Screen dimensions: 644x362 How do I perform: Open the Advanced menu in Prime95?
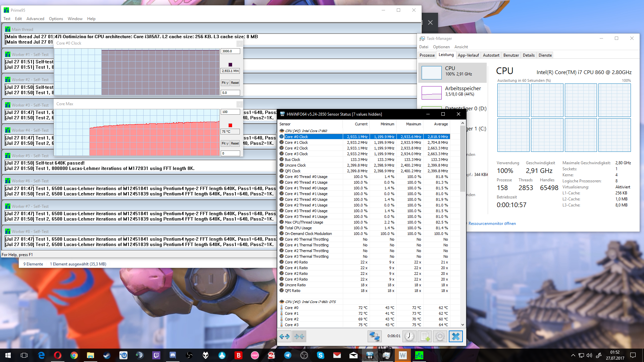(x=35, y=19)
